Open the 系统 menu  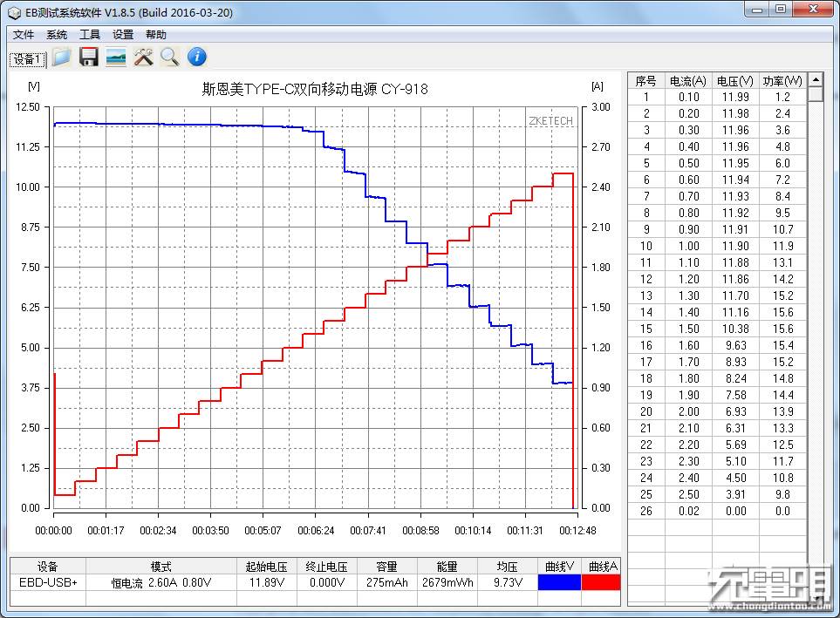pyautogui.click(x=56, y=35)
